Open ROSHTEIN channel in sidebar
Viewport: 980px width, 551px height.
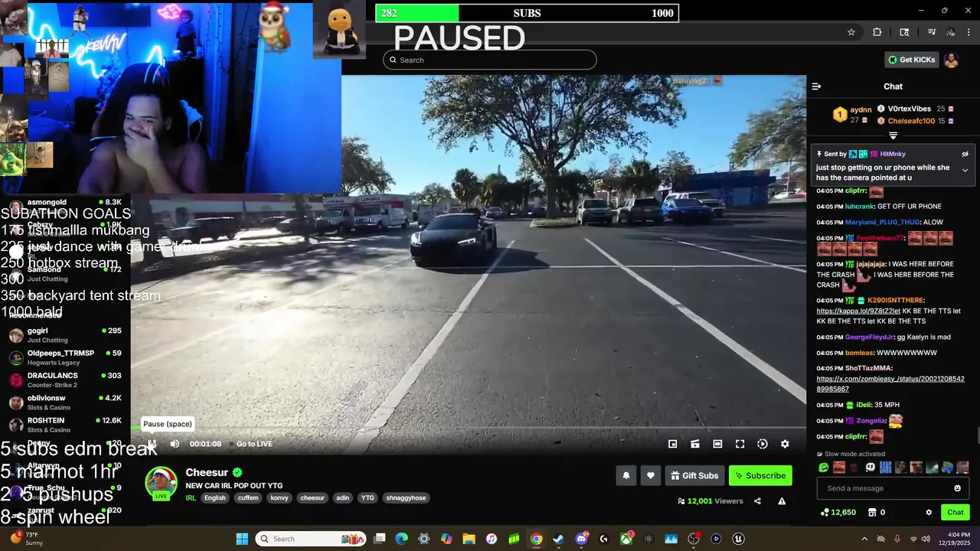coord(67,425)
